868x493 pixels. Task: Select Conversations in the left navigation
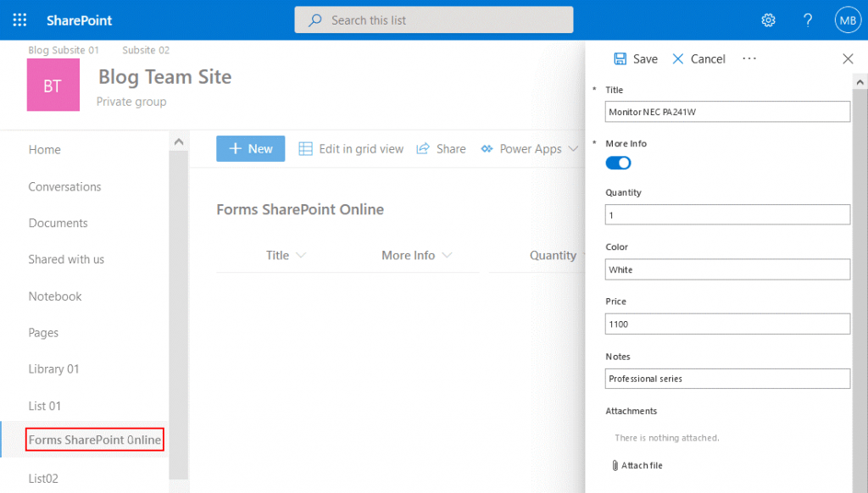(x=67, y=186)
